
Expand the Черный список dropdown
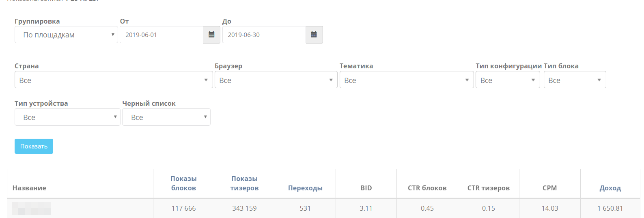pos(166,117)
